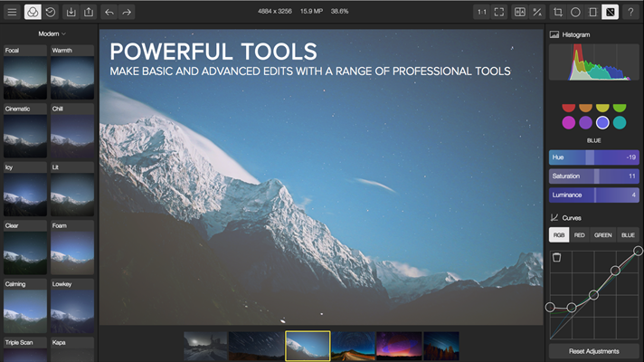The image size is (644, 362).
Task: Select the orange color swatch
Action: 585,108
